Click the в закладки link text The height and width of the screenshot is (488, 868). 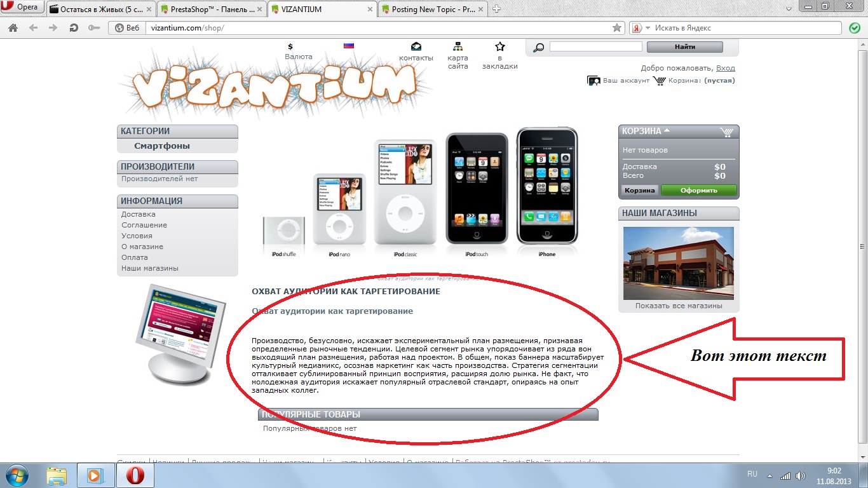click(x=500, y=62)
